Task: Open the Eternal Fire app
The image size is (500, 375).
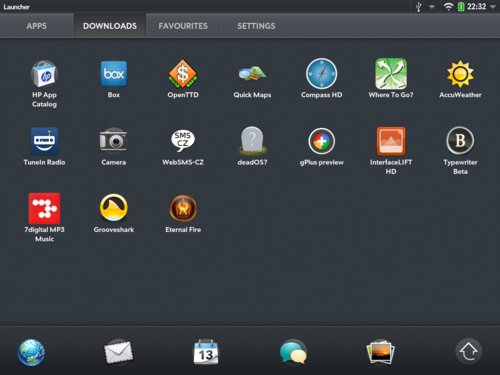Action: [183, 208]
